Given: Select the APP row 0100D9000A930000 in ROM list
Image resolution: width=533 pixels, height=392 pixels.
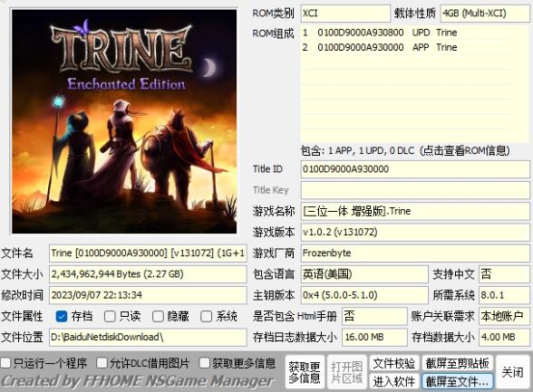Looking at the screenshot, I should 404,47.
